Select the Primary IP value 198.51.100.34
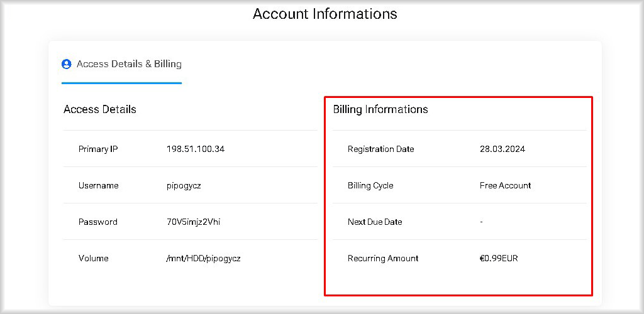Screen dimensions: 644x314 point(196,149)
